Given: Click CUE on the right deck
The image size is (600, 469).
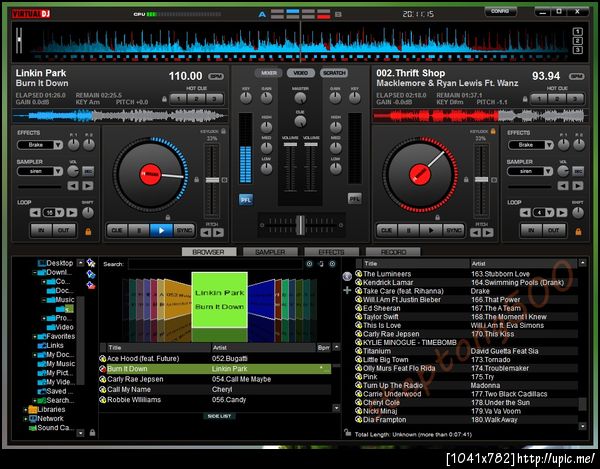Looking at the screenshot, I should pyautogui.click(x=386, y=230).
